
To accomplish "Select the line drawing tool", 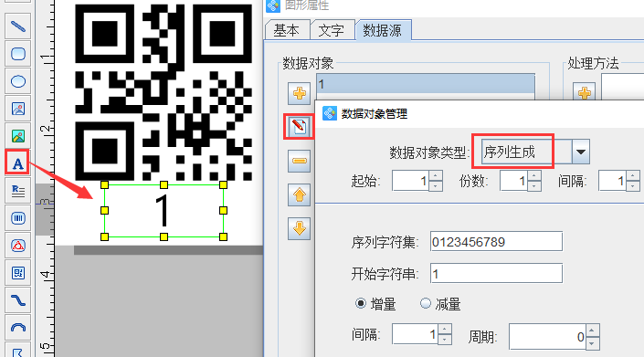I will pos(17,26).
